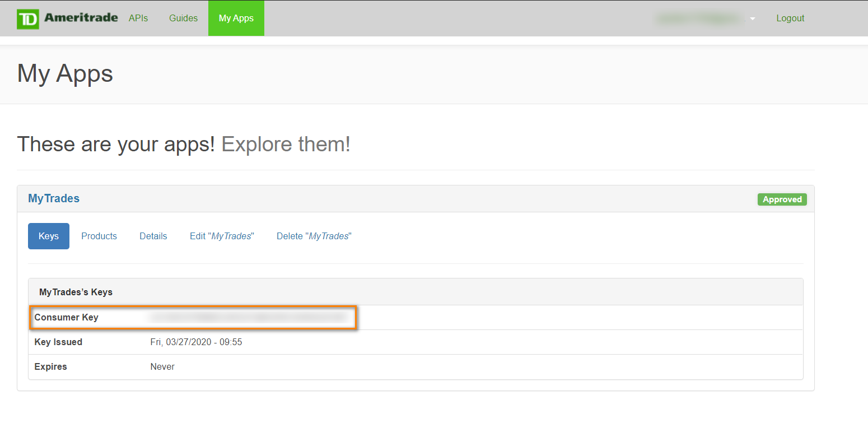Screen dimensions: 868x423
Task: Click the blurred Consumer Key value
Action: [x=248, y=317]
